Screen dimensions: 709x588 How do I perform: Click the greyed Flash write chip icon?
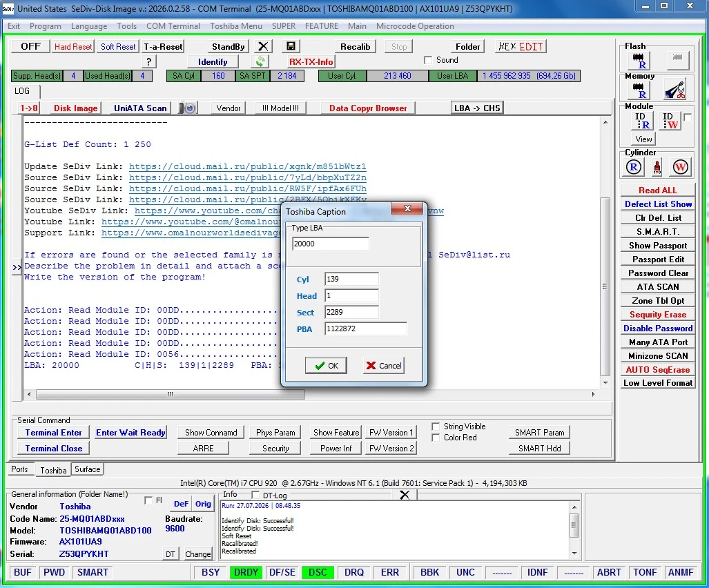pyautogui.click(x=677, y=61)
